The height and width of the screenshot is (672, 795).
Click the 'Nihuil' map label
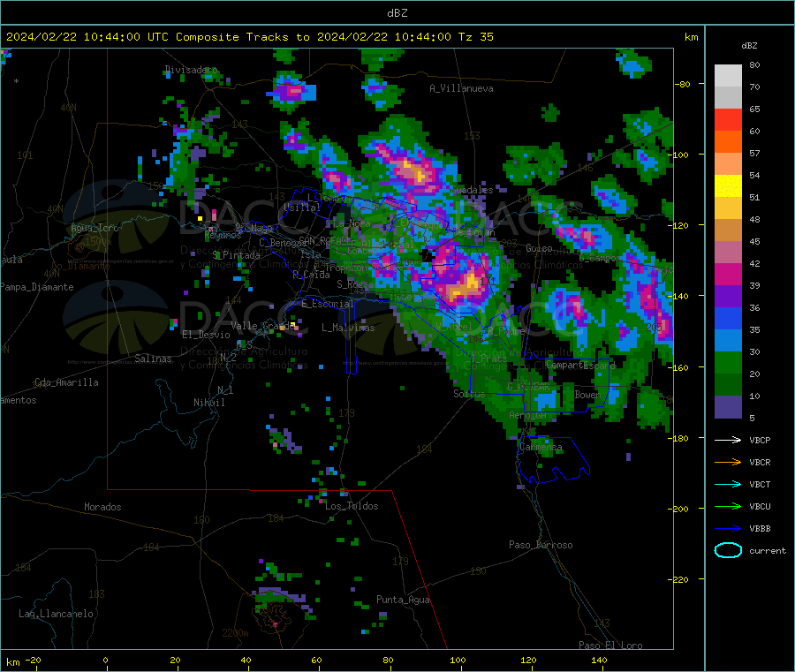tap(208, 403)
